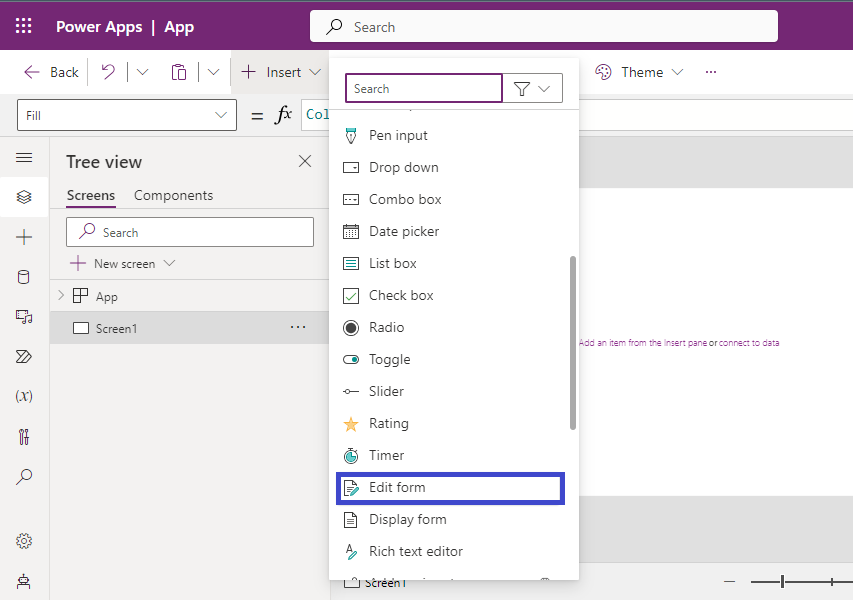Image resolution: width=853 pixels, height=600 pixels.
Task: Open the Variables (x) pane icon
Action: coord(24,396)
